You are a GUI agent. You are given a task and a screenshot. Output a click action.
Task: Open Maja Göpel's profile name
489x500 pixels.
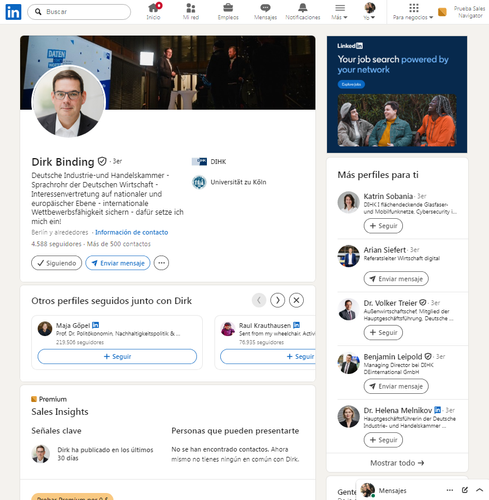(73, 325)
